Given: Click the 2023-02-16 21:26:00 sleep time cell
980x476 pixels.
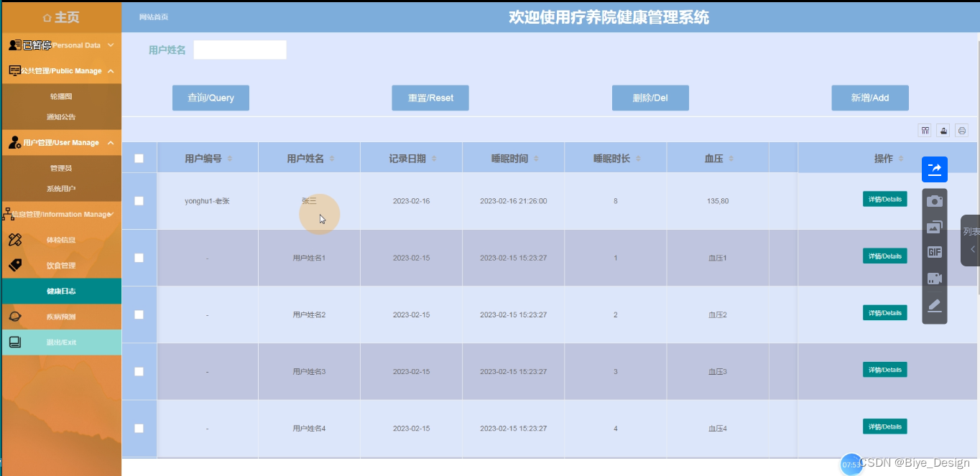Looking at the screenshot, I should pos(513,201).
